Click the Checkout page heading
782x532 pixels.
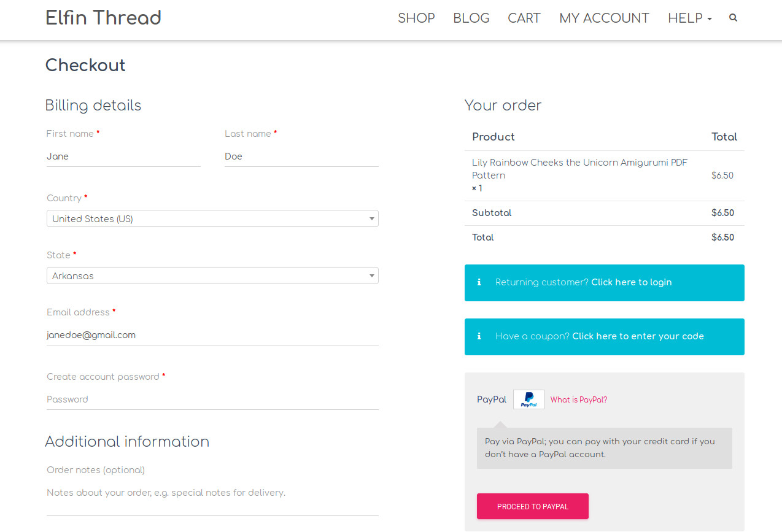point(85,66)
